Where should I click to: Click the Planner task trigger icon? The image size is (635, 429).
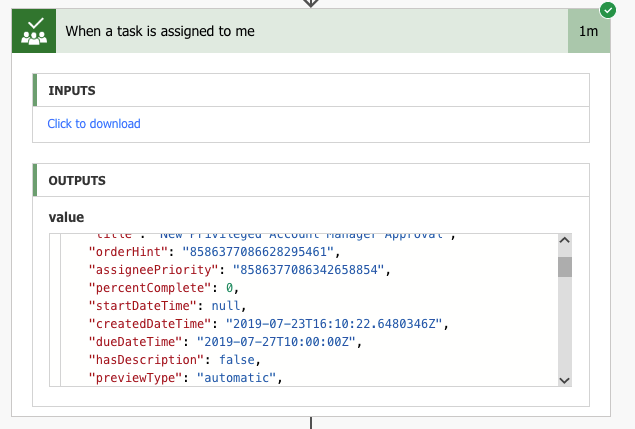coord(34,31)
